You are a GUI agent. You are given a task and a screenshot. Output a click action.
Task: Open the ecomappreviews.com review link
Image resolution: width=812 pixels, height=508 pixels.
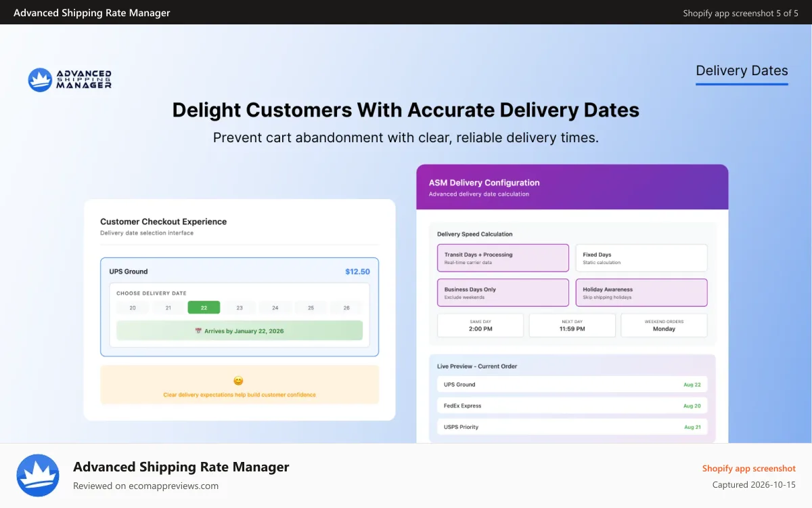pos(175,486)
